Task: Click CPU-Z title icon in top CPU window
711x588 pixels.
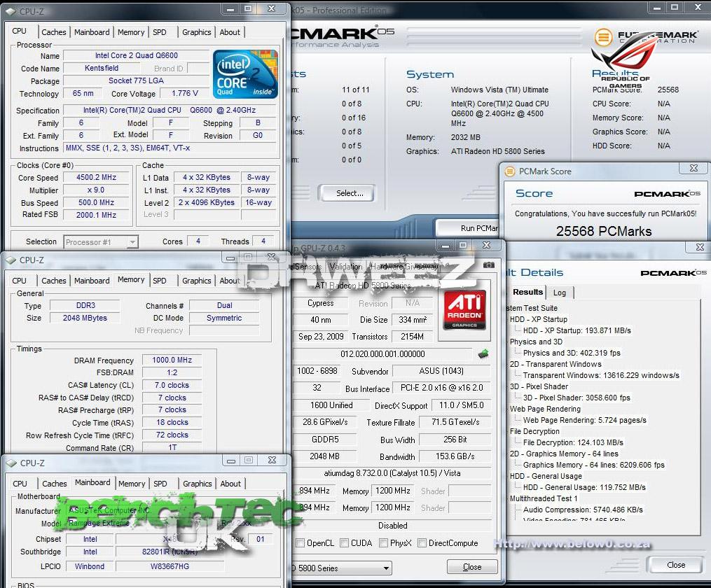Action: click(11, 11)
